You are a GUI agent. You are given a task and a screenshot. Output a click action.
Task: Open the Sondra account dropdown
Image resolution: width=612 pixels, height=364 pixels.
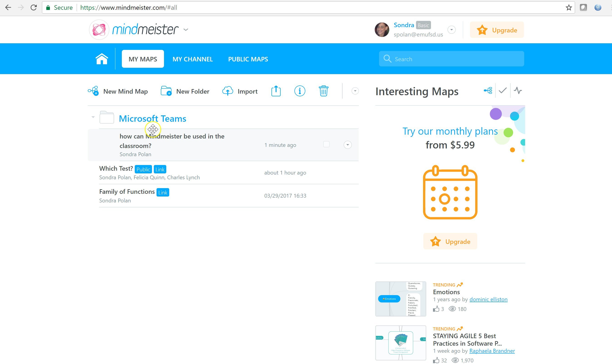pos(451,30)
